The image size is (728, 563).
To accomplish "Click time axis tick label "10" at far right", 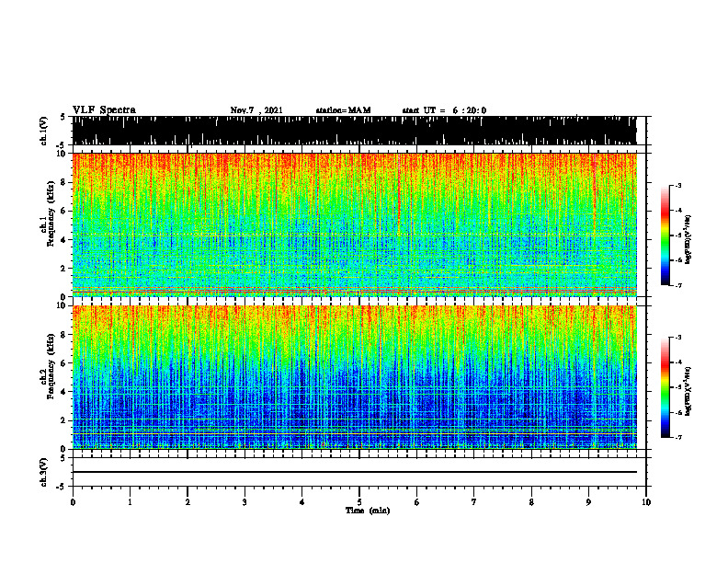I will [x=646, y=502].
